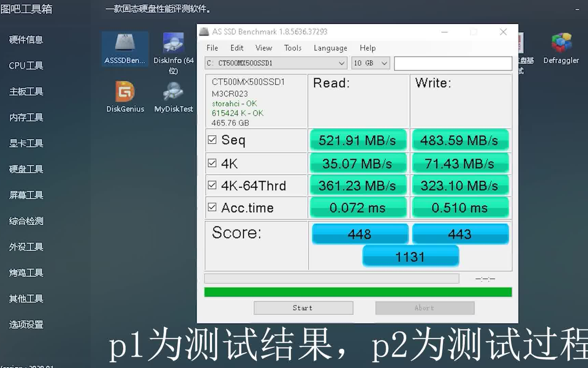The width and height of the screenshot is (588, 368).
Task: Open the View menu
Action: point(264,48)
